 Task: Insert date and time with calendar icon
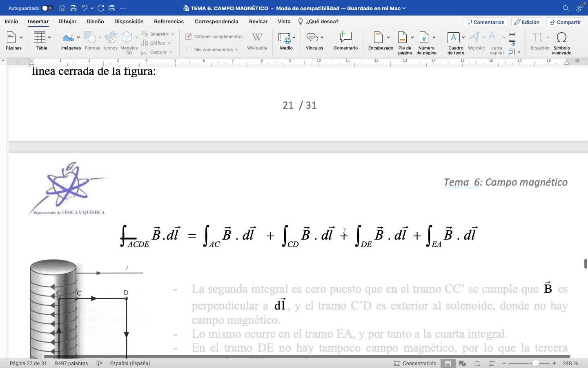tap(512, 43)
